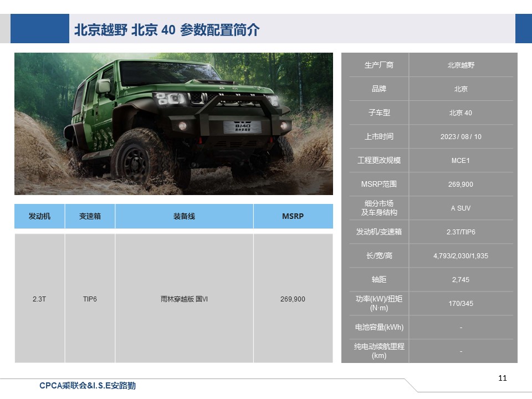The height and width of the screenshot is (399, 532).
Task: Click the 长/宽/高 label
Action: [379, 256]
